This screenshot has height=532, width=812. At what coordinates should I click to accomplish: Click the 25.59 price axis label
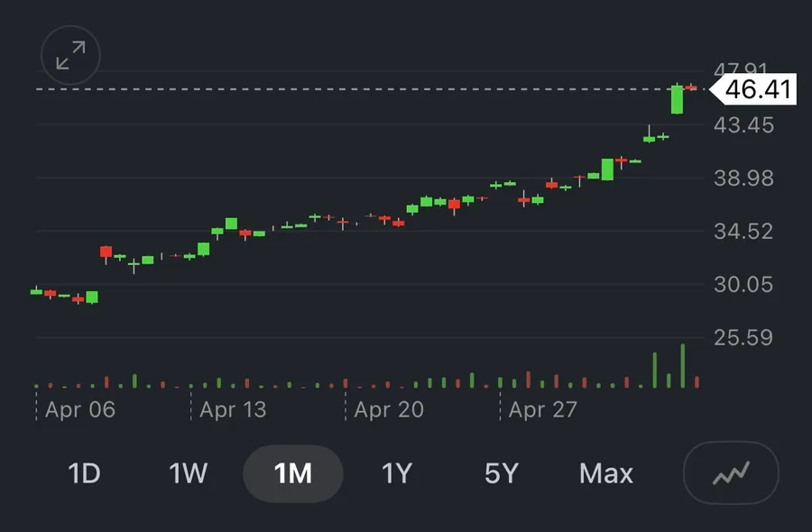pyautogui.click(x=743, y=338)
